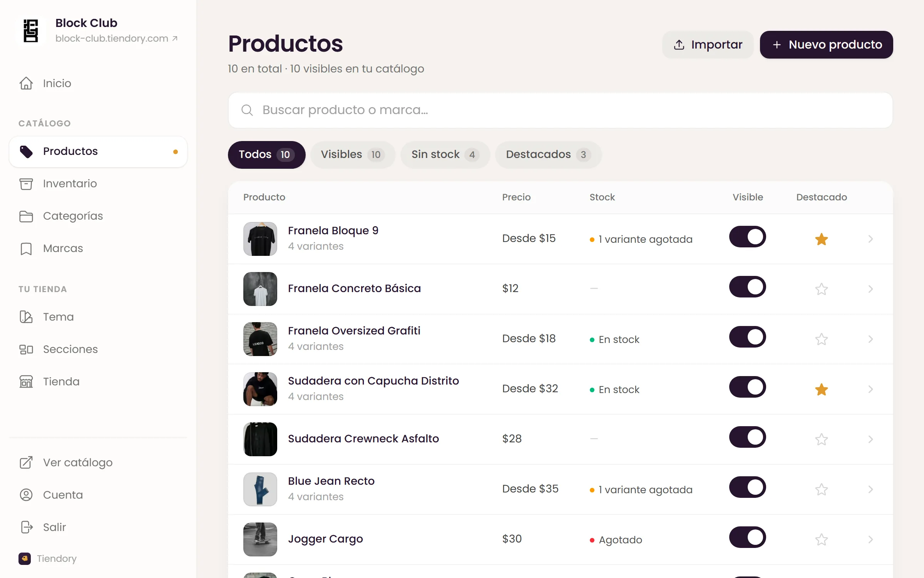
Task: Toggle visibility of Blue Jean Recto
Action: click(x=748, y=487)
